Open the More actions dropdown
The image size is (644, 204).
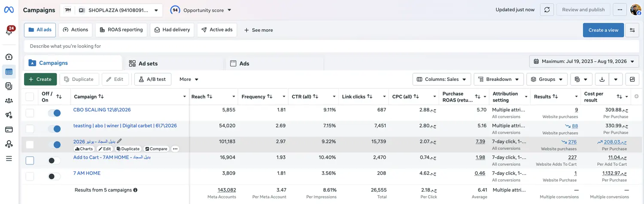point(189,79)
